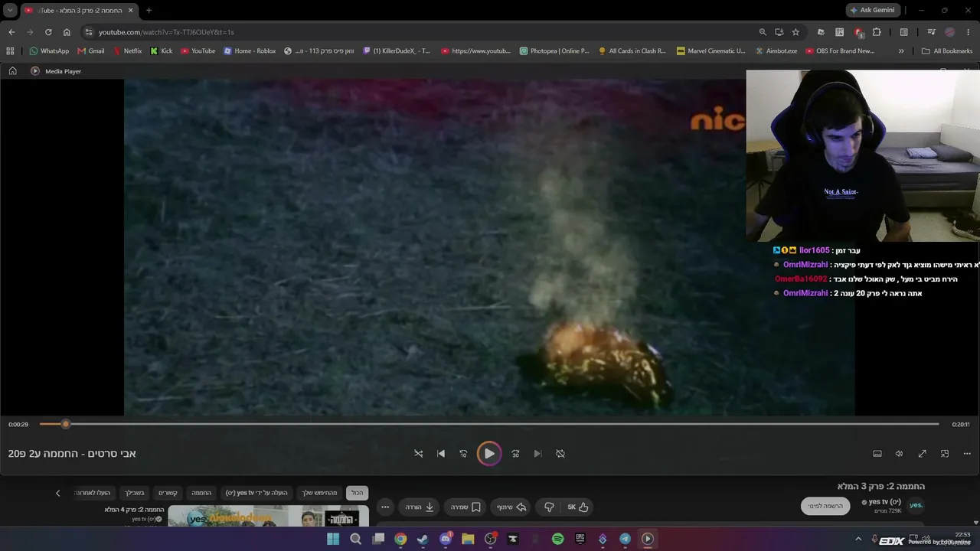The height and width of the screenshot is (551, 980).
Task: Subscribe to the yes tv channel
Action: 825,506
